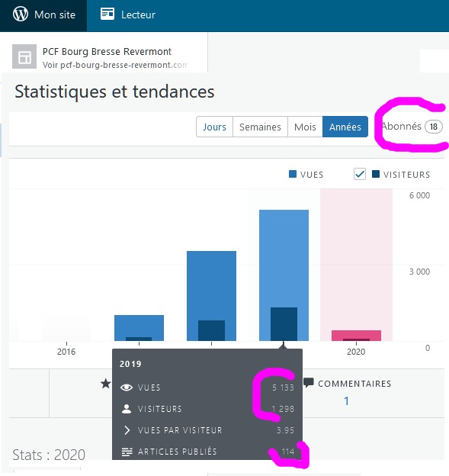Screen dimensions: 449x476
Task: Click the Vues eye icon in tooltip
Action: click(127, 388)
